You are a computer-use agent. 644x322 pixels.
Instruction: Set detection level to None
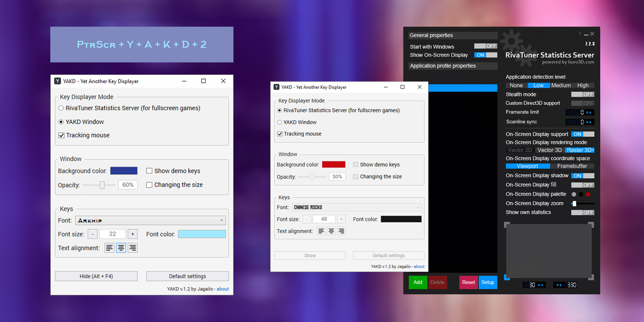coord(516,86)
